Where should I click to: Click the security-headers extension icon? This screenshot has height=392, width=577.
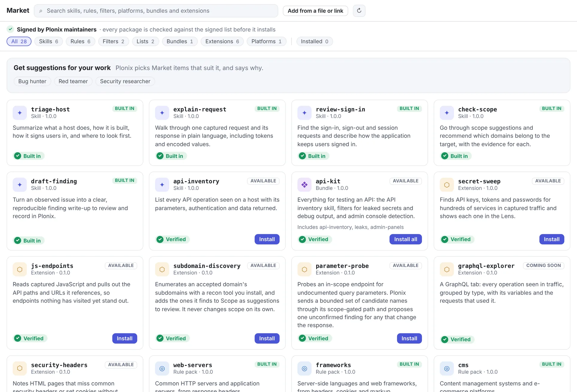coord(20,368)
